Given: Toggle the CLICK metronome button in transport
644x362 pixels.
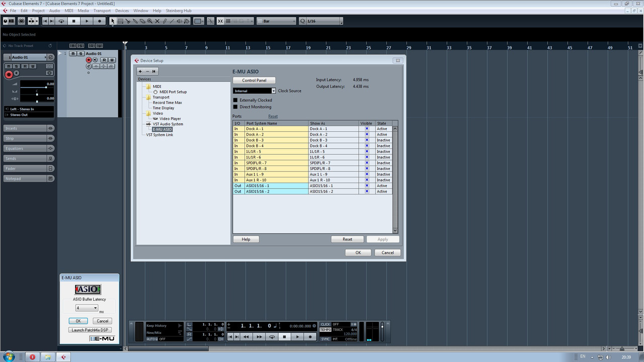Looking at the screenshot, I should tap(326, 324).
